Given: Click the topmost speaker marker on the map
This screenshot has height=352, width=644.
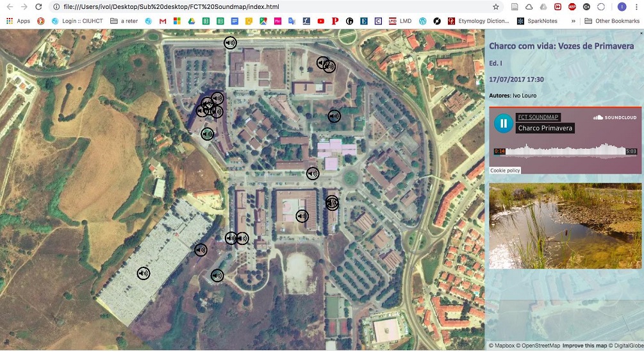Looking at the screenshot, I should click(230, 43).
